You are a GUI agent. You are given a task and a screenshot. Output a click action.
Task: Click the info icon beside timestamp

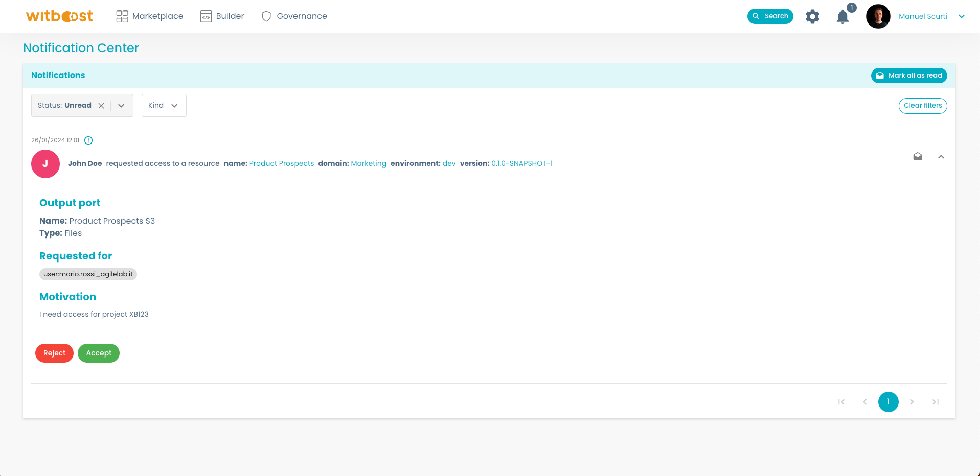tap(88, 140)
